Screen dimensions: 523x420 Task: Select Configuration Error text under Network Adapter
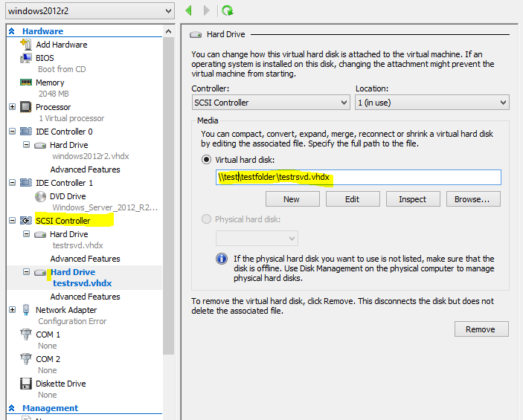(72, 321)
